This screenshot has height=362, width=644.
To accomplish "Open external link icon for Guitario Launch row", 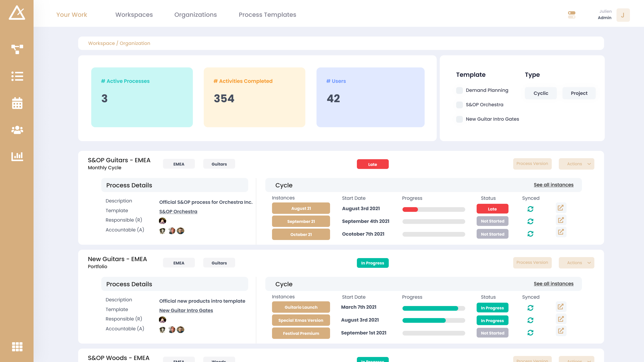I will click(x=561, y=307).
